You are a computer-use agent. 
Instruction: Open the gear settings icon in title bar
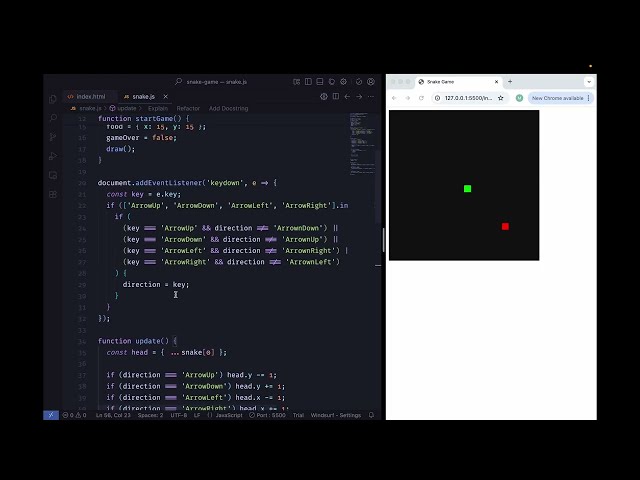pos(343,82)
